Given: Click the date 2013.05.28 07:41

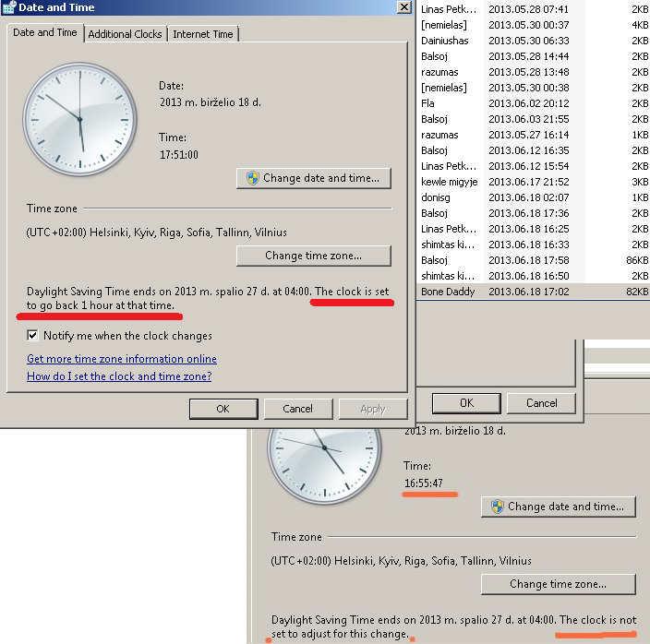Looking at the screenshot, I should pos(528,9).
